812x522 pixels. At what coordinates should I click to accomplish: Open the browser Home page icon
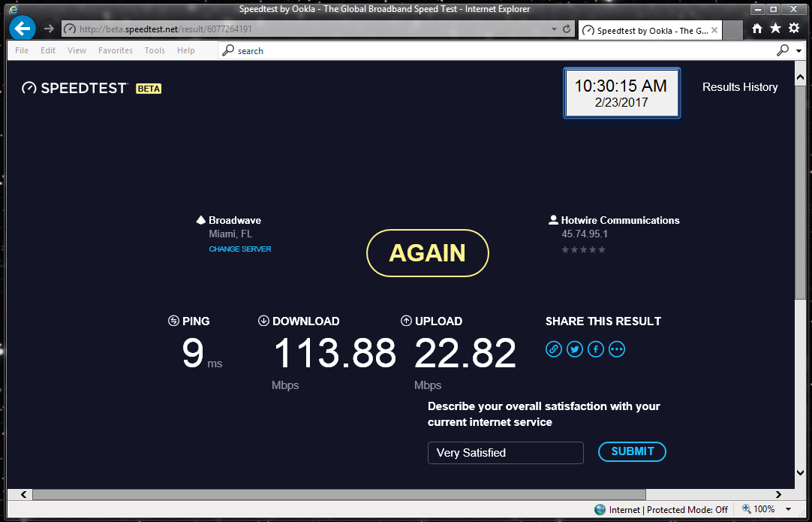[757, 29]
